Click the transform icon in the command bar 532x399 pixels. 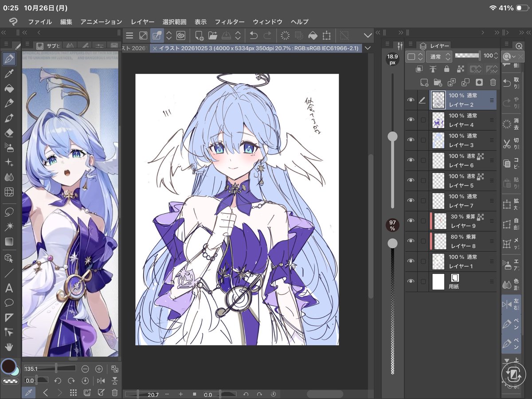pyautogui.click(x=327, y=35)
